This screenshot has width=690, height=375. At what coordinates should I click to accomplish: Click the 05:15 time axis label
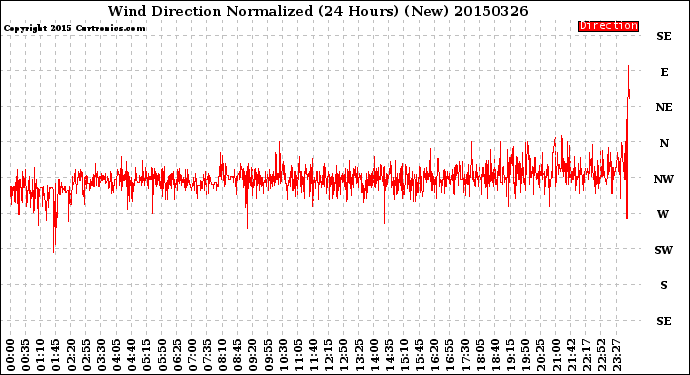(x=147, y=355)
